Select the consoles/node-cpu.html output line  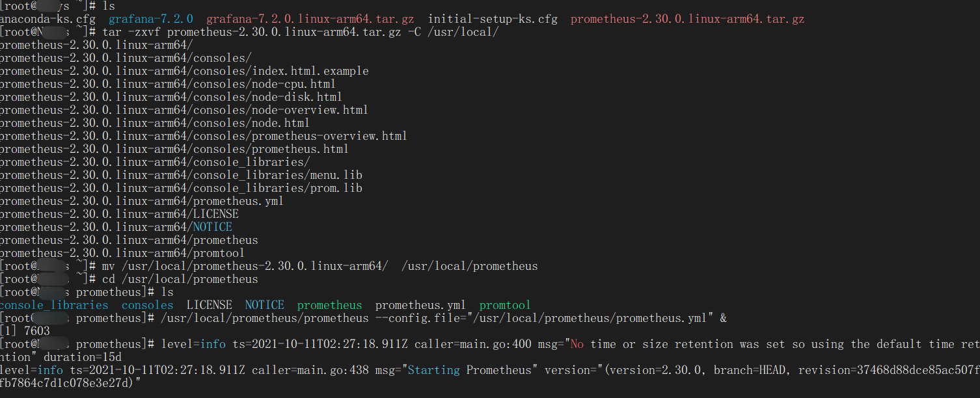pos(168,84)
